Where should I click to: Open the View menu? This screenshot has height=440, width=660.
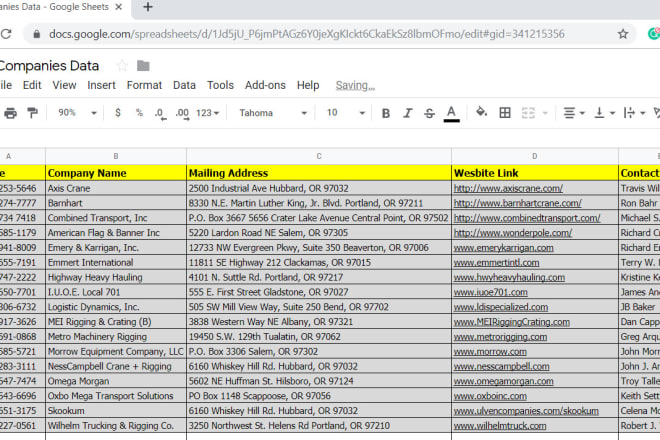coord(64,85)
